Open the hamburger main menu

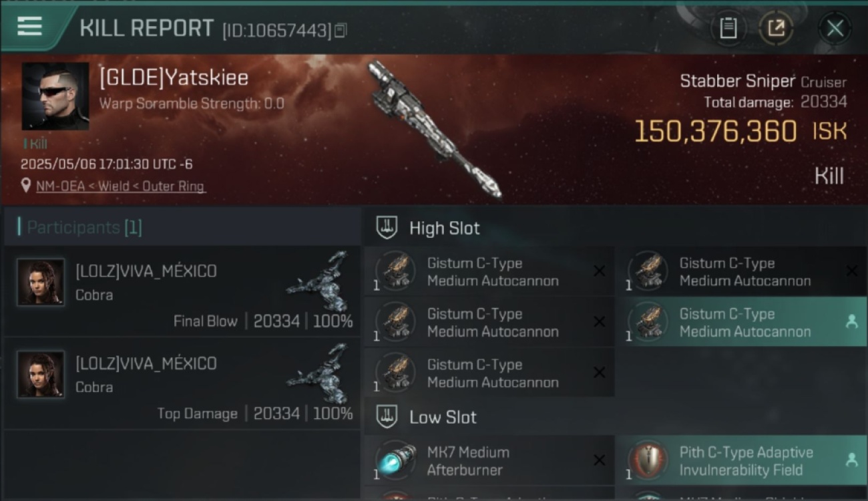pyautogui.click(x=29, y=26)
